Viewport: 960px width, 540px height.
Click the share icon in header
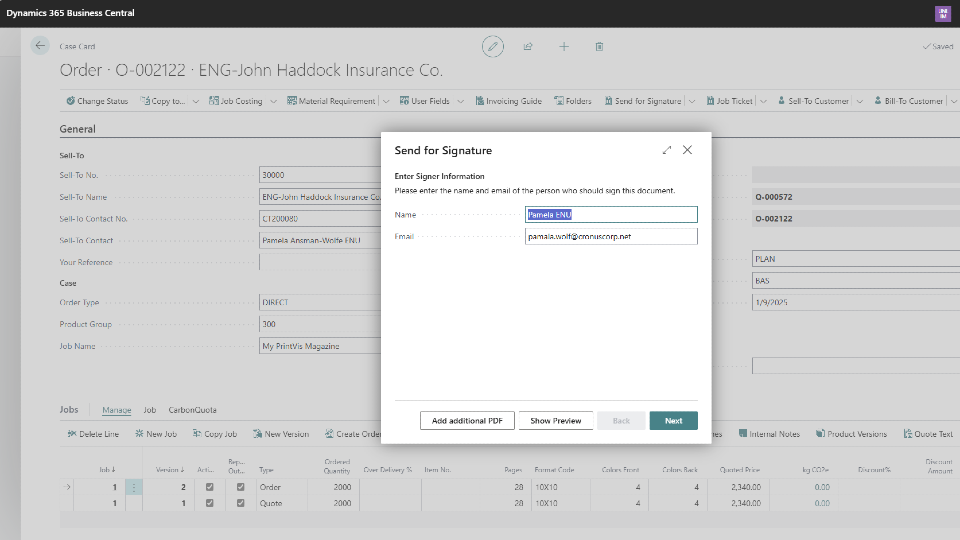tap(528, 46)
